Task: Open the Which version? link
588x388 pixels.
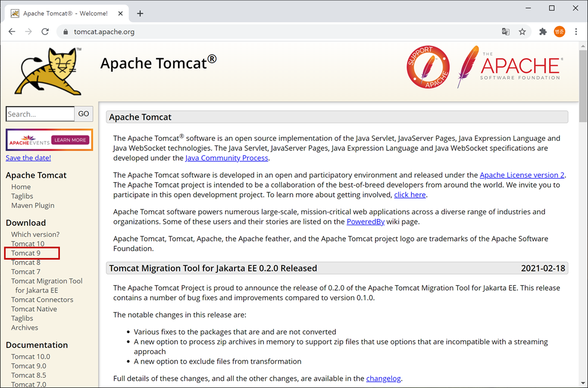Action: [x=35, y=235]
